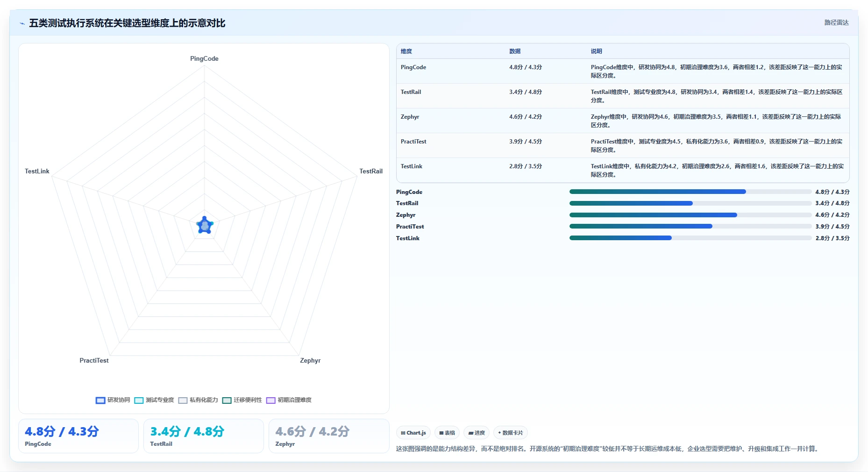Viewport: 868px width, 472px height.
Task: Select the 数据卡片 chip
Action: (511, 433)
